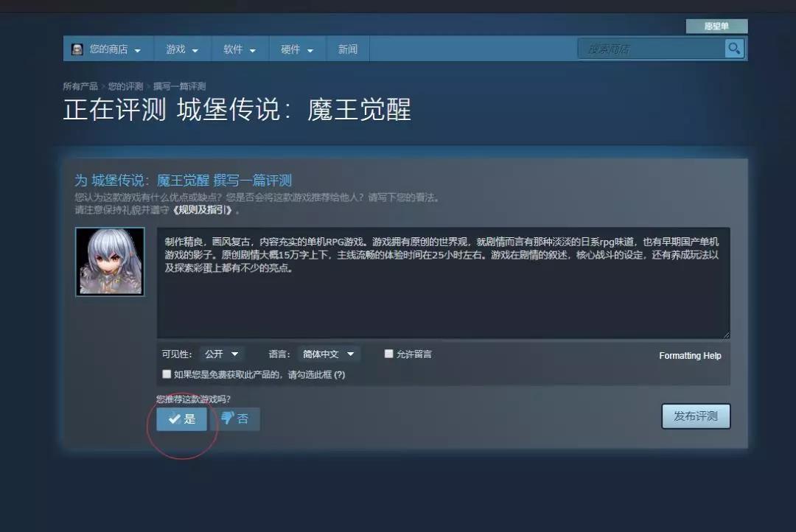The width and height of the screenshot is (796, 532).
Task: Open the 游戏 menu
Action: (x=182, y=49)
